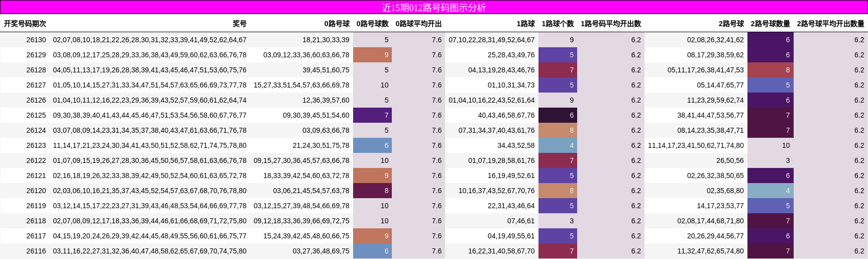Select the 开奖号码期次 column header
Screen dimensions: 868x259
[25, 24]
